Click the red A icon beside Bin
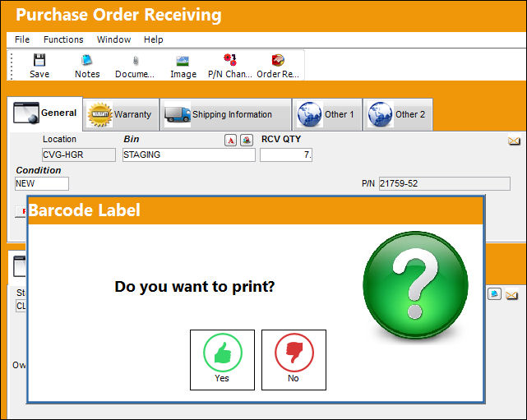Image resolution: width=527 pixels, height=420 pixels. tap(230, 141)
